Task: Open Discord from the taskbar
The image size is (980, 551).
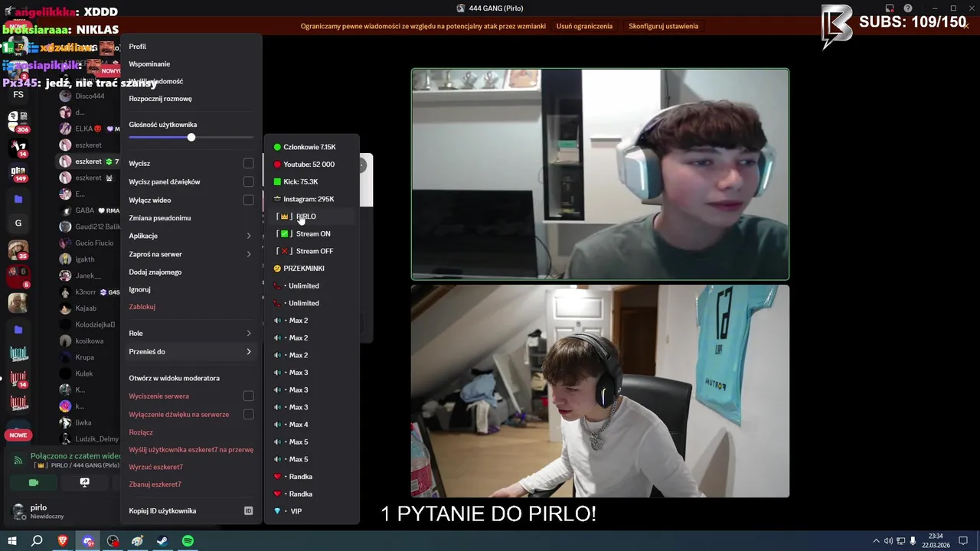Action: click(88, 541)
